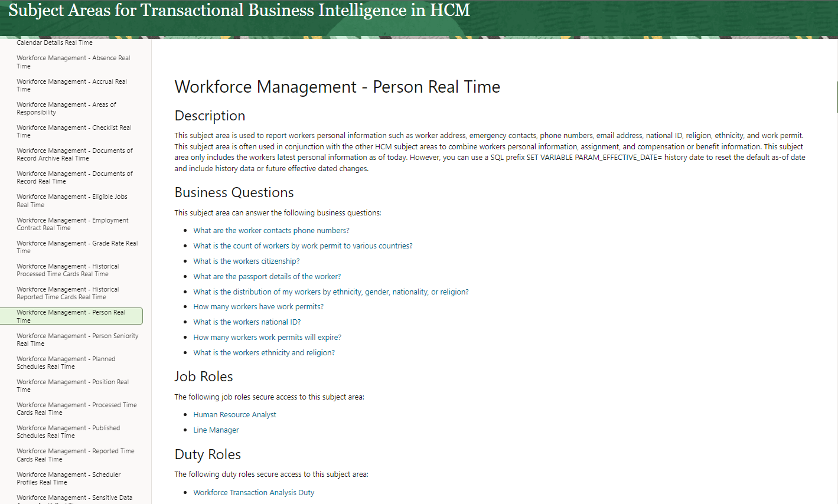Select Workforce Management - Eligible Jobs Real Time
Viewport: 838px width, 504px height.
tap(71, 200)
